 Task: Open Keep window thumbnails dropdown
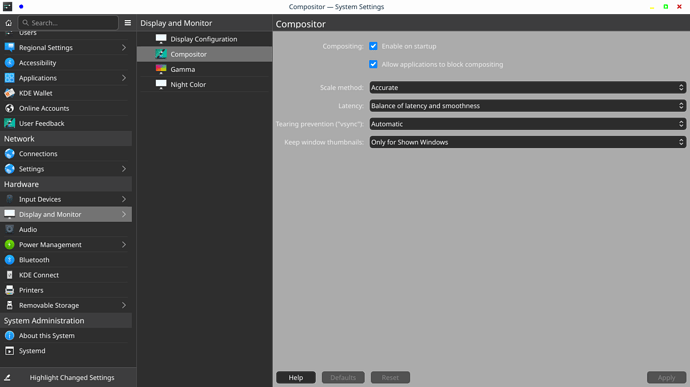coord(528,142)
